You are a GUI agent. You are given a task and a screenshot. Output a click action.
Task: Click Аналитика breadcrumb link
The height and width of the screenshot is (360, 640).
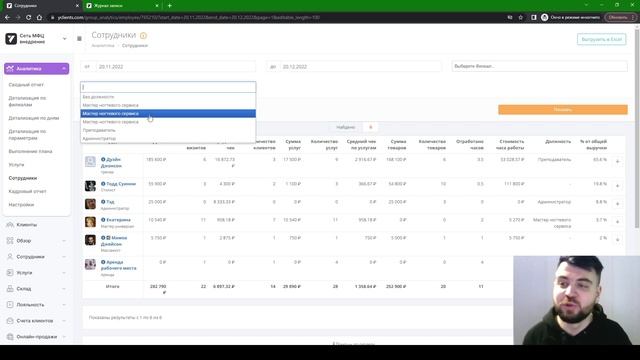click(103, 46)
